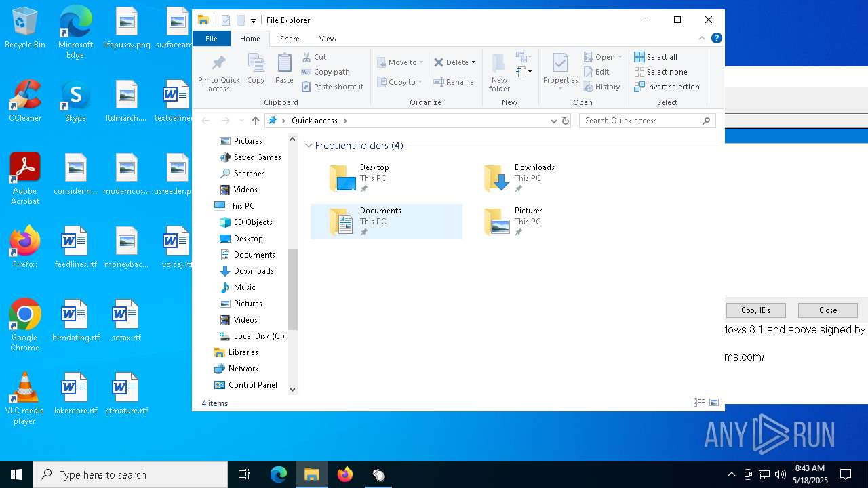Click the Recycle Bin desktop icon
Screen dimensions: 868x488
coord(25,28)
